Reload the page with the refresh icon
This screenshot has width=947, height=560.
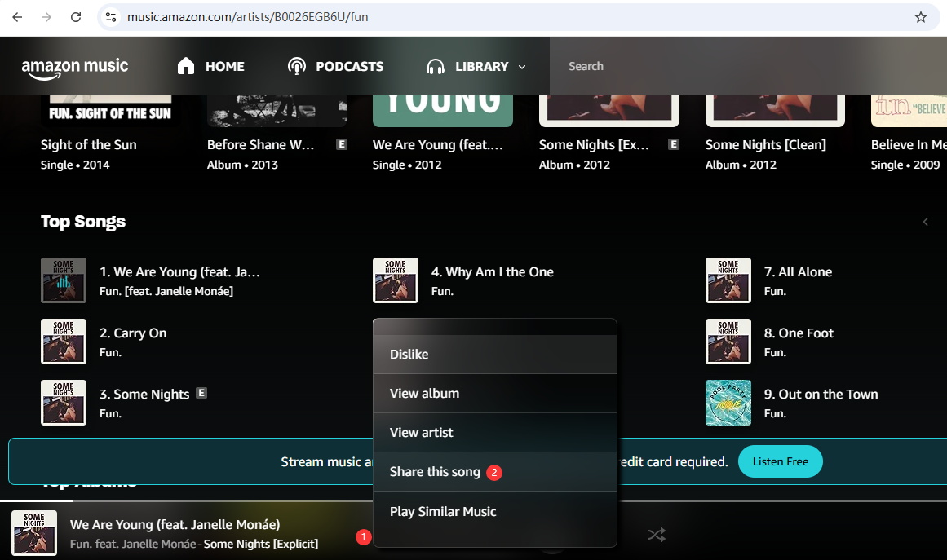point(76,17)
